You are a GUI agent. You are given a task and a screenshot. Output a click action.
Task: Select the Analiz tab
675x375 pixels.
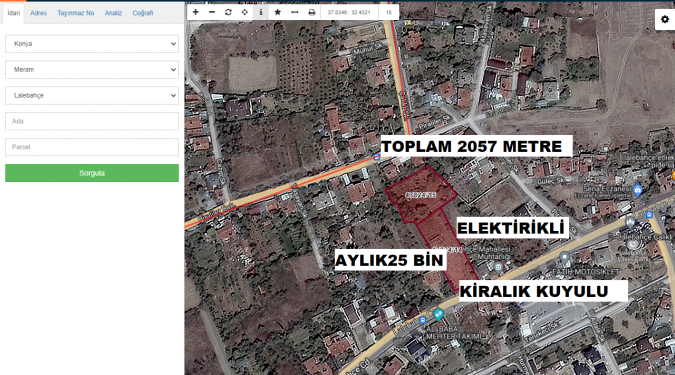pos(113,13)
